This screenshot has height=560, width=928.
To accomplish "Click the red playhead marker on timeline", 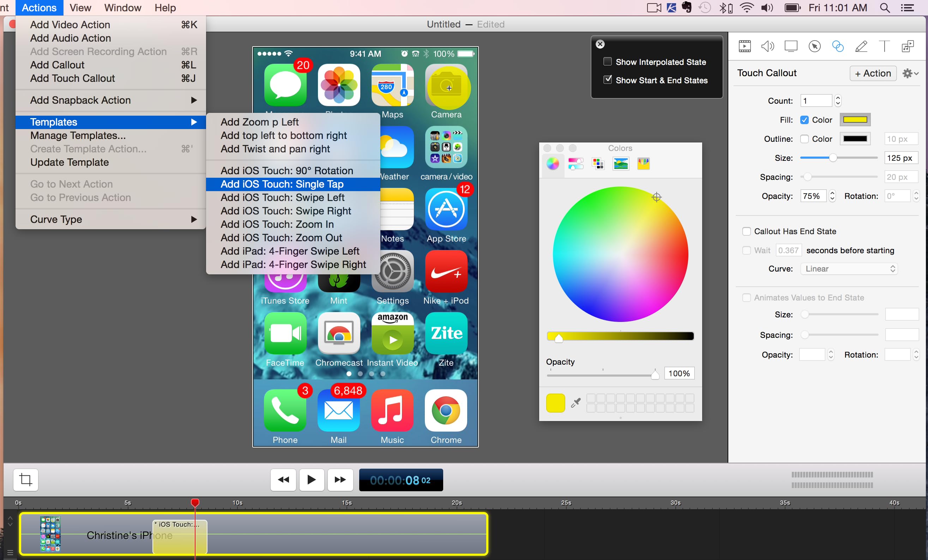I will pyautogui.click(x=195, y=503).
